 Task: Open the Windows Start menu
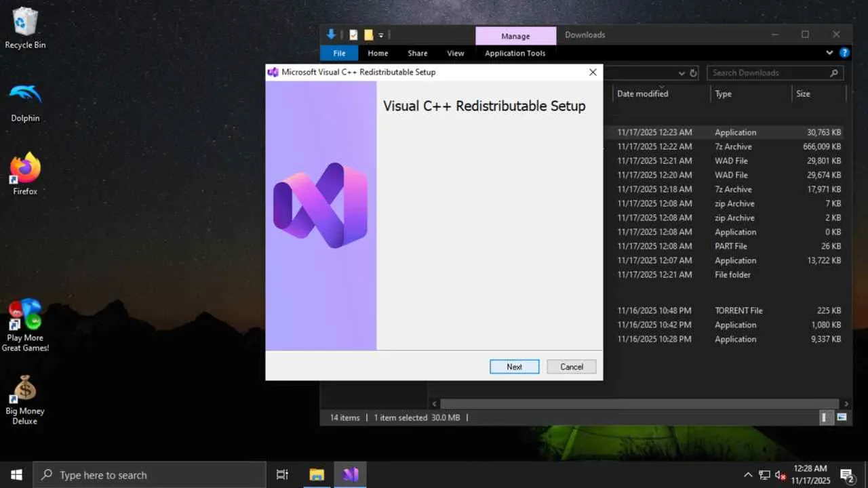tap(16, 474)
